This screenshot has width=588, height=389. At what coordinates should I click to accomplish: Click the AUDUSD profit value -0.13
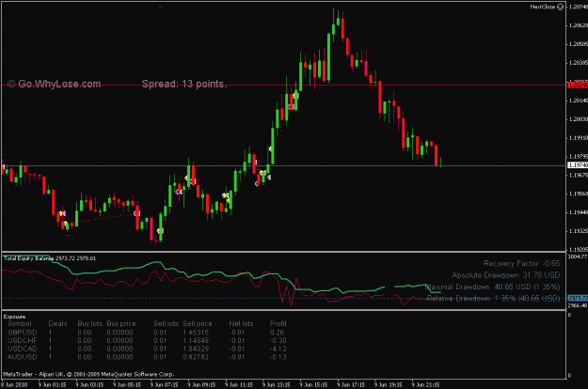tap(278, 357)
